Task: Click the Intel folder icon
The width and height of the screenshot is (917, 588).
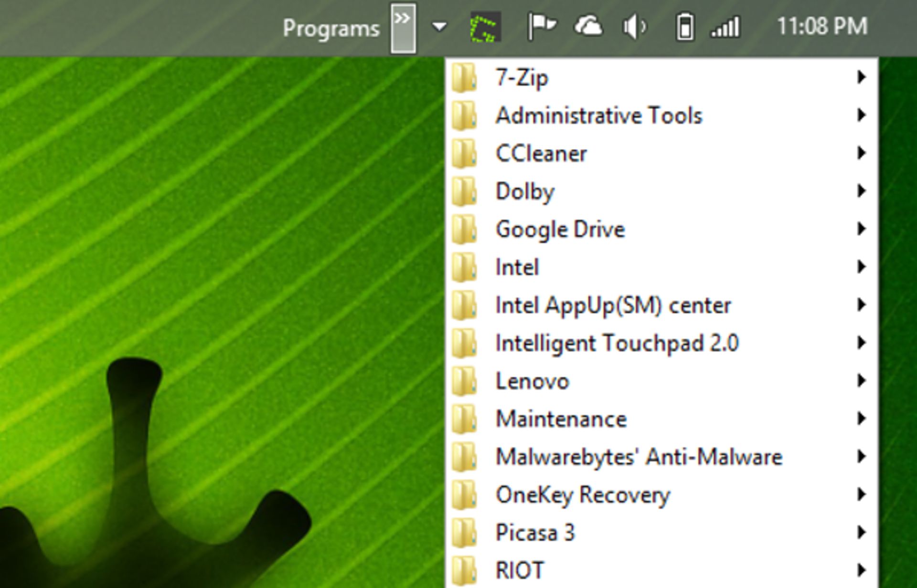Action: (464, 267)
